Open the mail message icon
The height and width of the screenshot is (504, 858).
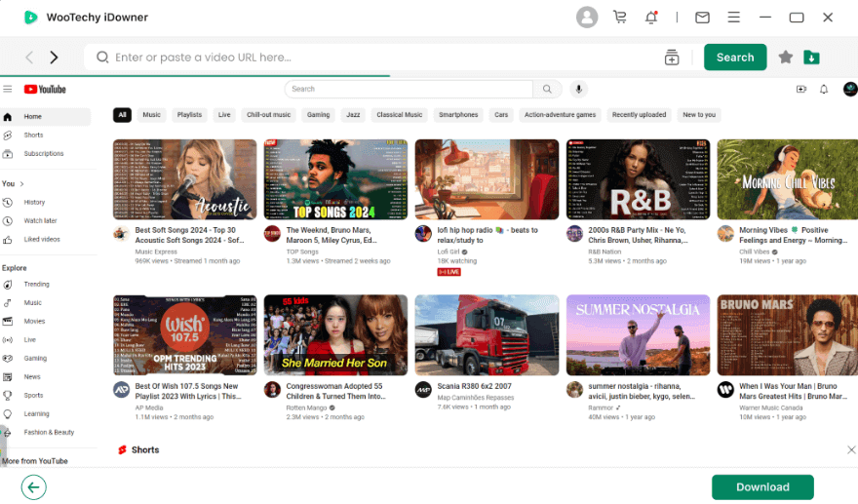point(702,18)
